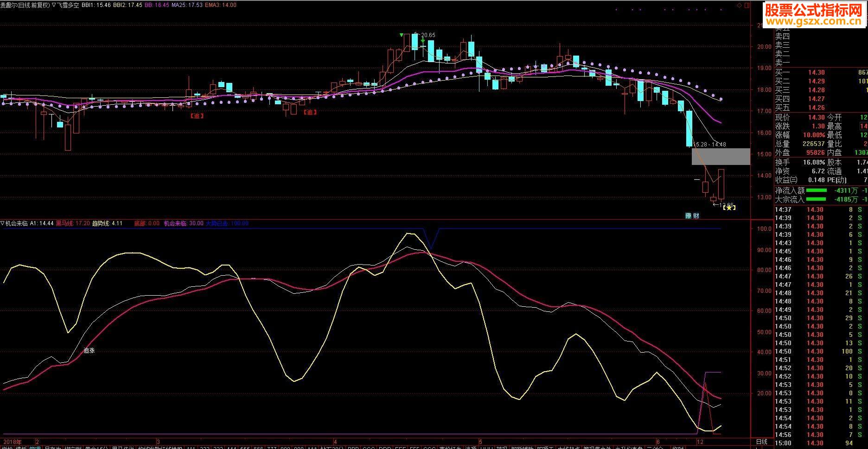Click the 20.65 high price label
The image size is (868, 449).
[x=428, y=35]
